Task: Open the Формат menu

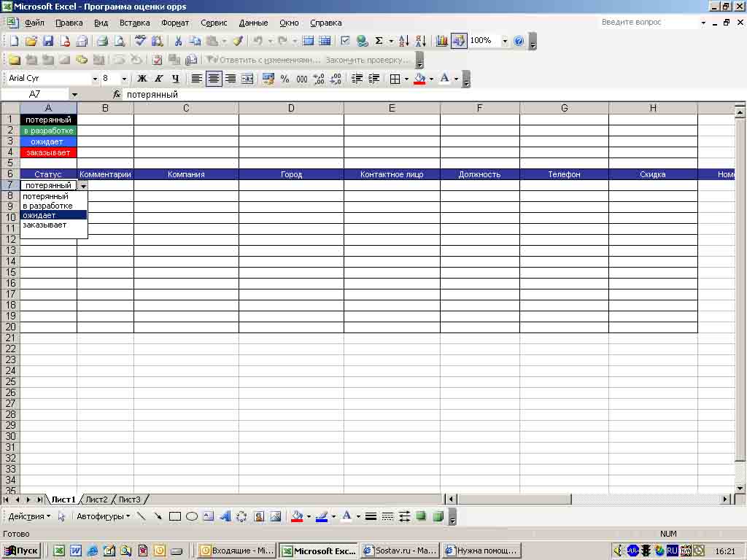Action: 175,23
